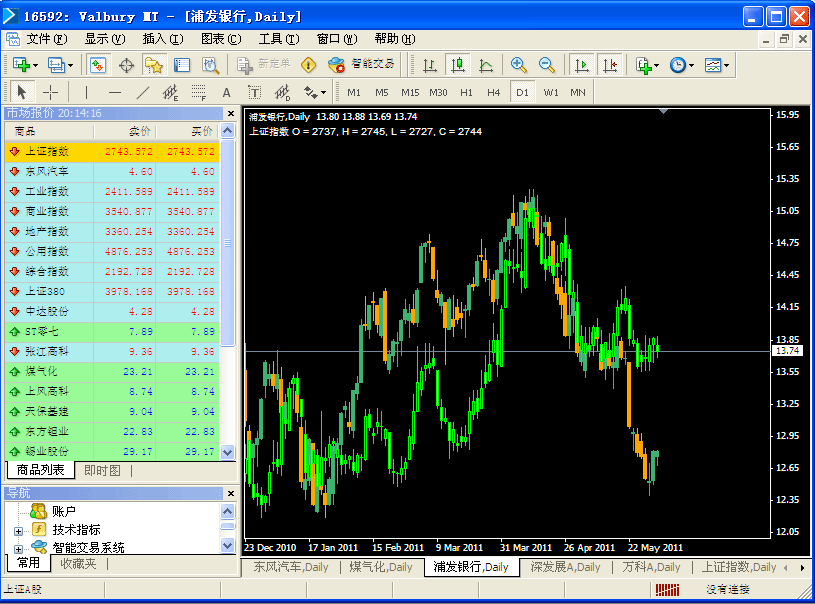Click the Templates icon
This screenshot has width=815, height=604.
[x=713, y=65]
